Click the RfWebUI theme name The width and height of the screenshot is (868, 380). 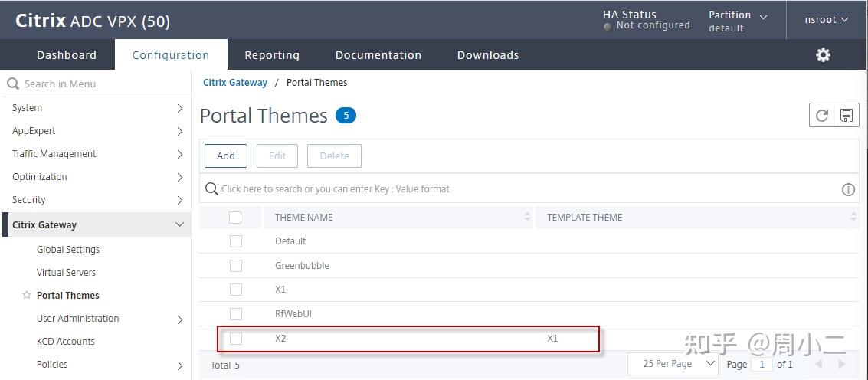click(293, 314)
